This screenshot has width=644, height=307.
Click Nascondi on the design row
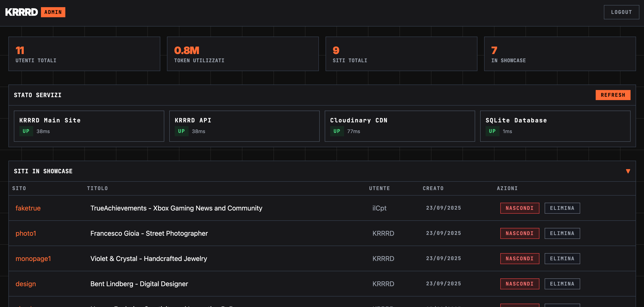coord(519,284)
